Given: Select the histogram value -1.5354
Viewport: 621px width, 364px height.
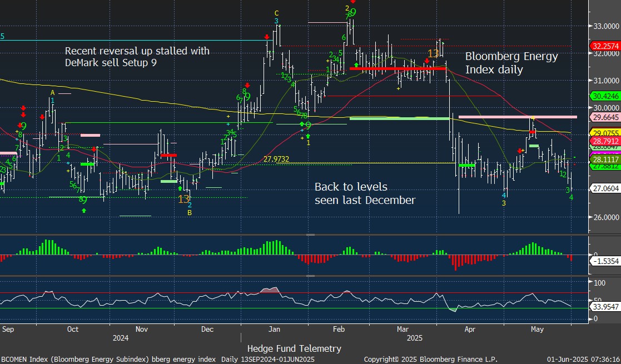Looking at the screenshot, I should 605,261.
